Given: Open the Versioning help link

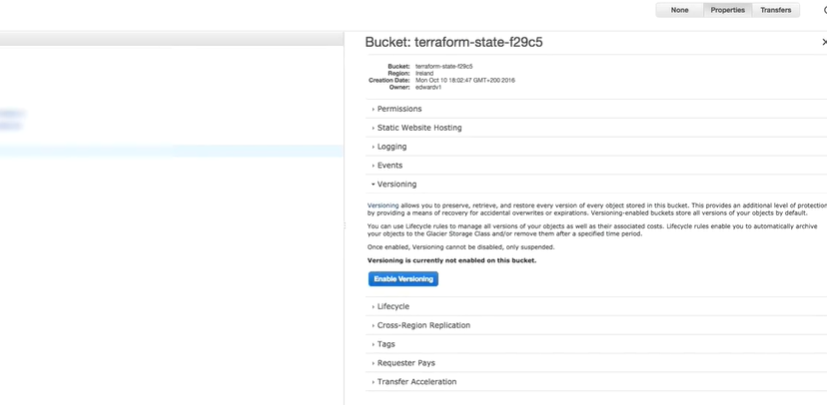Looking at the screenshot, I should pos(383,205).
